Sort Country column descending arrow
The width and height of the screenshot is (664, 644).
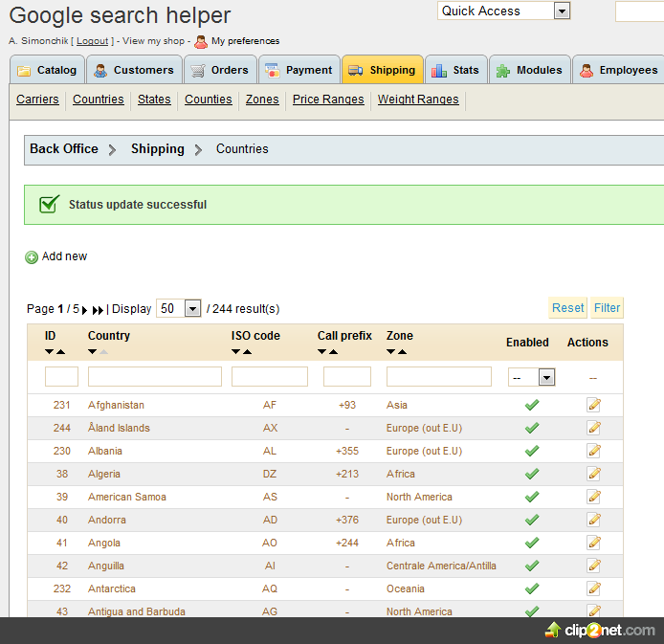92,351
